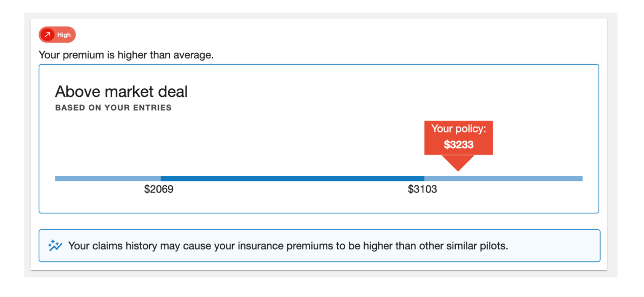This screenshot has height=297, width=644.
Task: Click the light blue left segment of the bar
Action: tap(107, 178)
